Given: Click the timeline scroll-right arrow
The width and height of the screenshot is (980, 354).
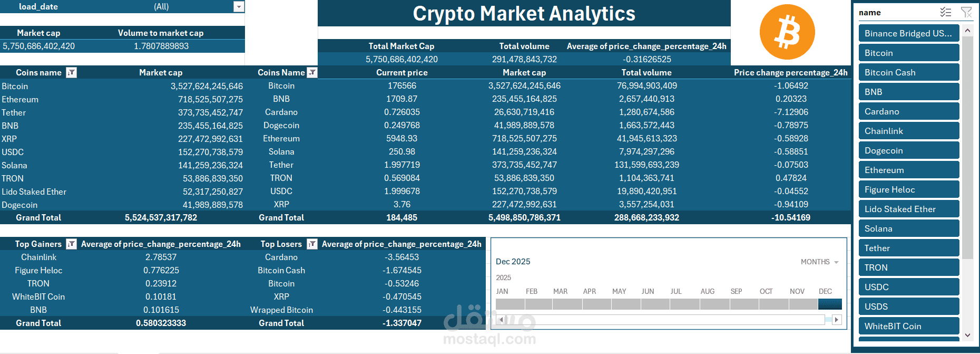Looking at the screenshot, I should [836, 319].
